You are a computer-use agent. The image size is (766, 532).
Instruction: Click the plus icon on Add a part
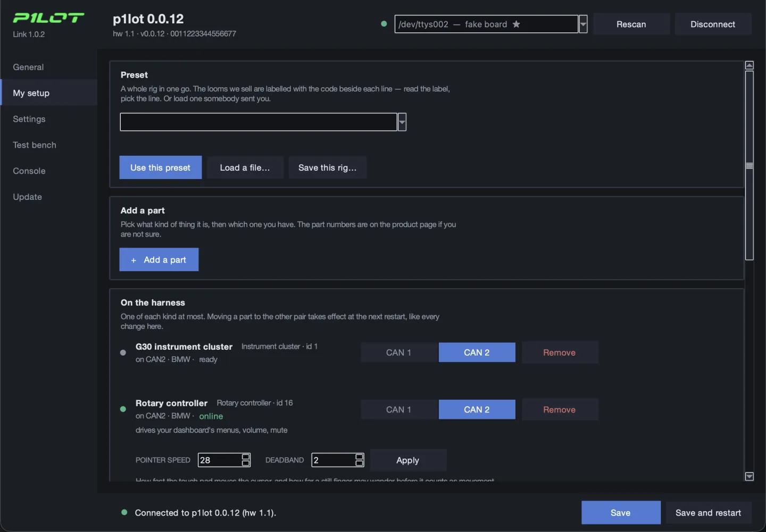click(x=134, y=260)
